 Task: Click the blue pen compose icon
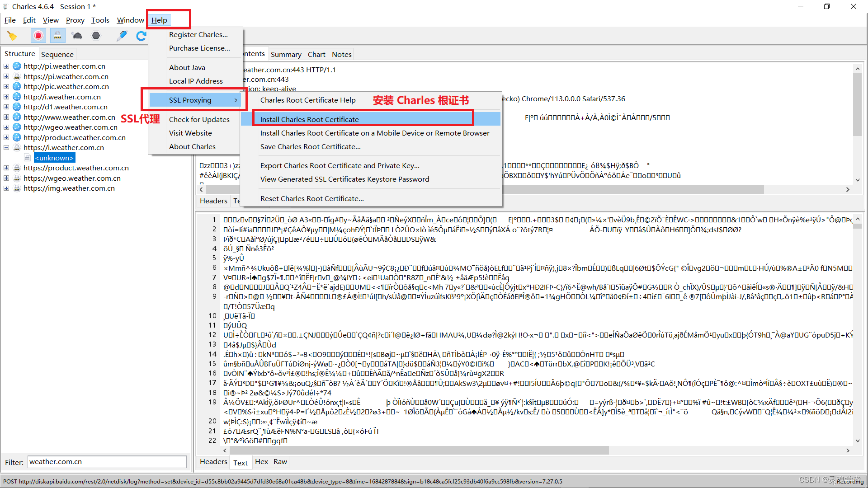pyautogui.click(x=122, y=36)
